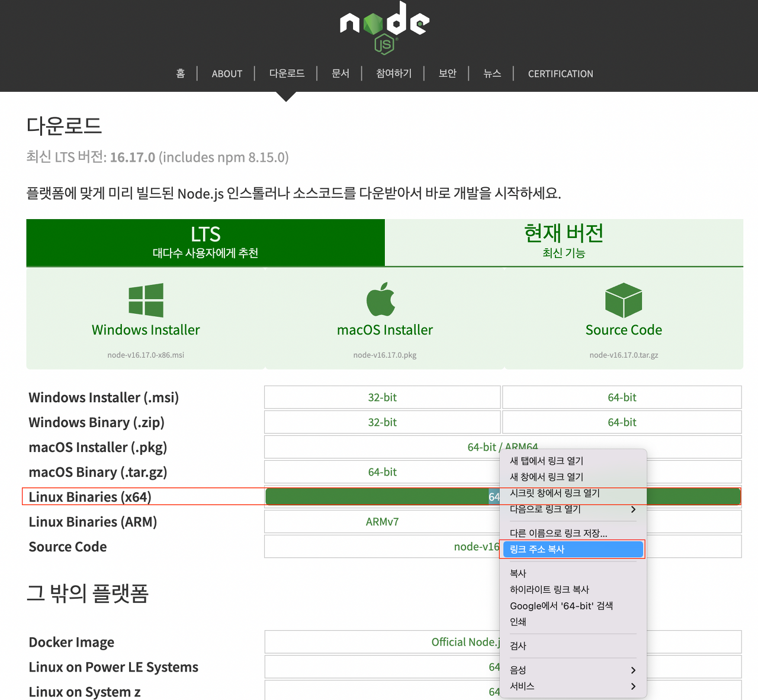
Task: Open the 다운로드 navigation item
Action: click(287, 73)
